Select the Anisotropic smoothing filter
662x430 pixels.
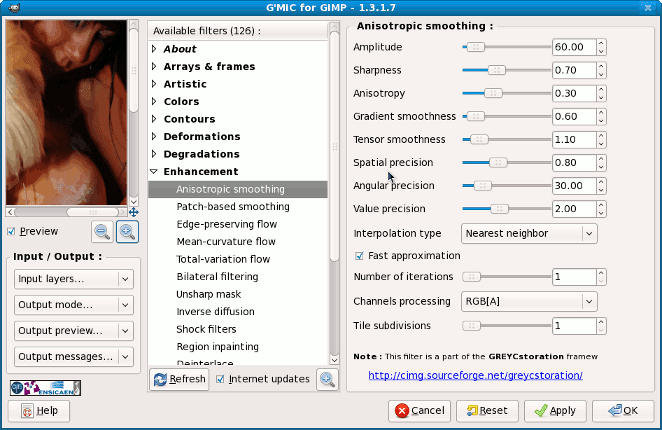tap(238, 189)
